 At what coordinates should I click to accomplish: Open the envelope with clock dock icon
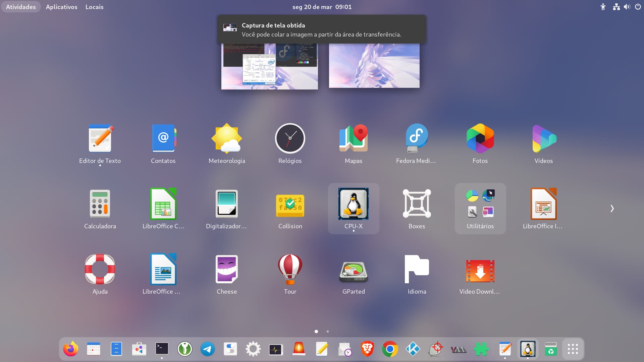pos(344,349)
